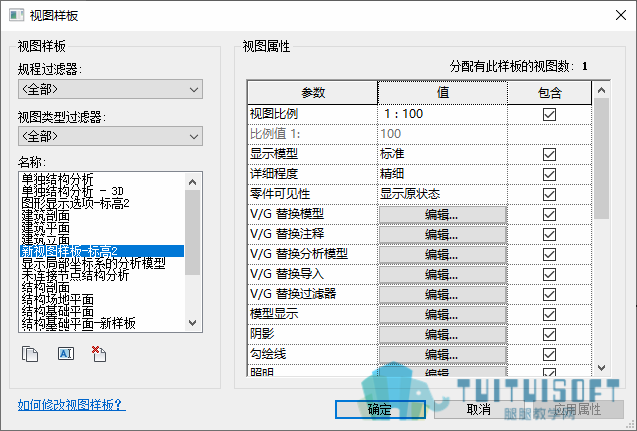Screen dimensions: 637x431
Task: Click 编辑 button for V/G 替换注释
Action: (442, 234)
